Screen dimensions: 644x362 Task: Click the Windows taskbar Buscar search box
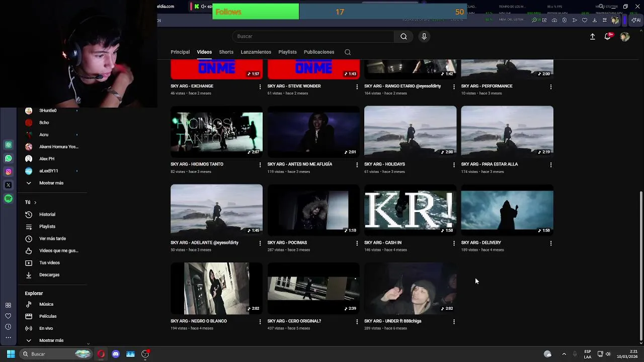point(56,354)
